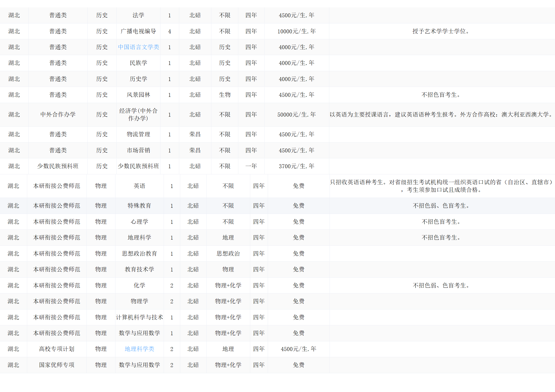The image size is (555, 392).
Task: Click the 中外合作办学 category cell
Action: pos(58,115)
